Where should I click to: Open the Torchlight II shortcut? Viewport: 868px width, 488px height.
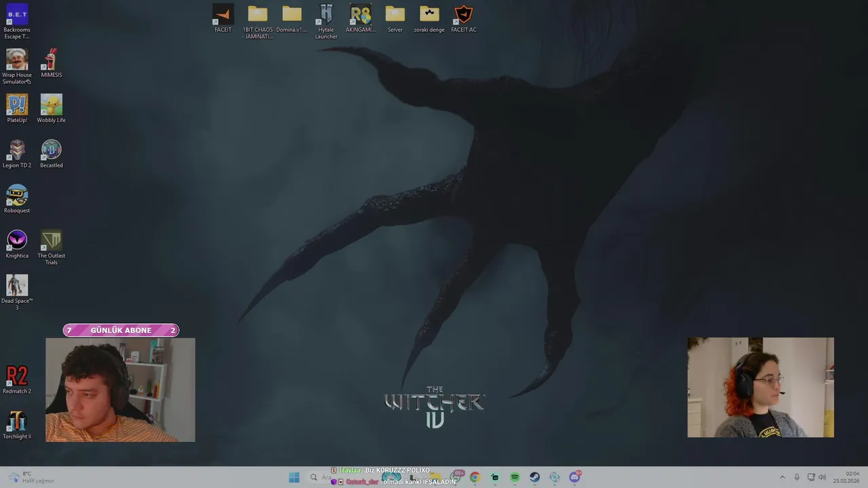pos(17,425)
